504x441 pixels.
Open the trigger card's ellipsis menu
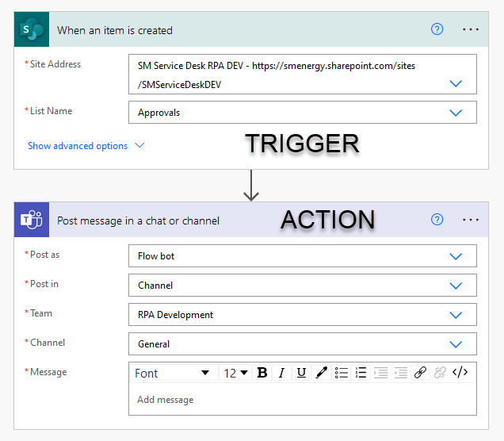click(471, 29)
